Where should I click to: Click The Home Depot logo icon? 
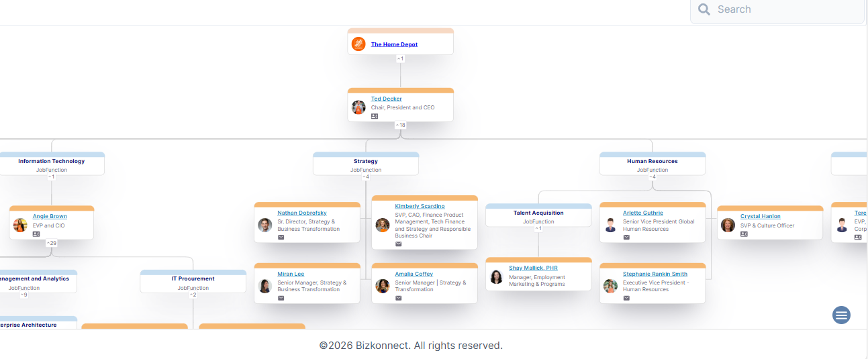point(358,44)
